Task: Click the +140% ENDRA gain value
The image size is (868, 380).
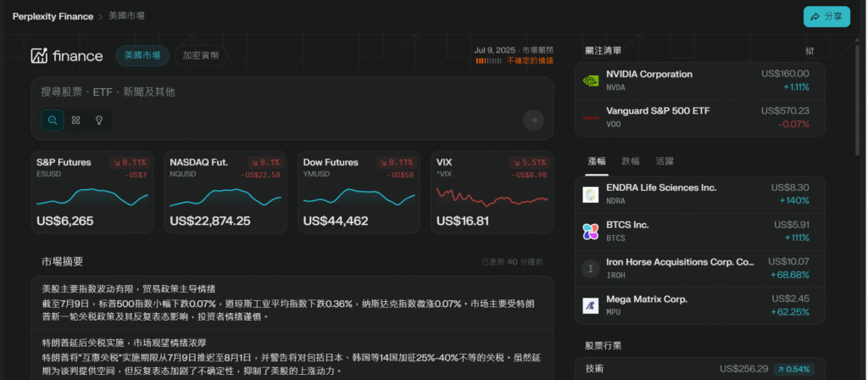Action: [x=794, y=200]
